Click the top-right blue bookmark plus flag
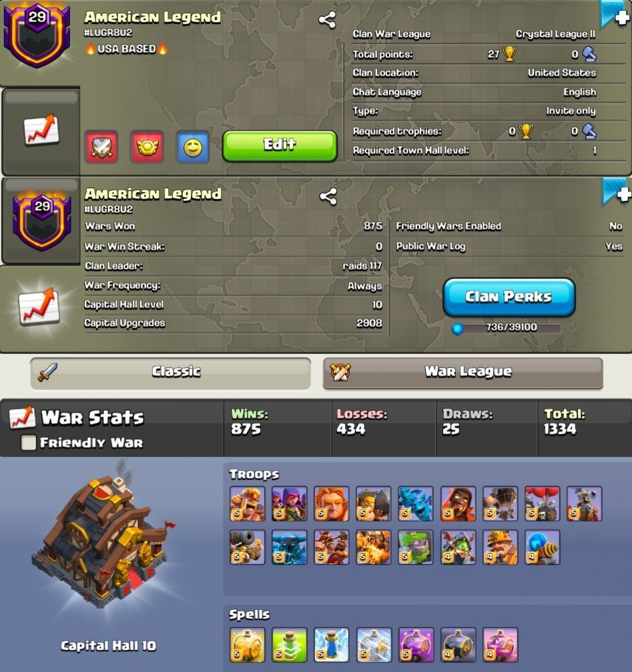This screenshot has width=632, height=672. click(x=616, y=15)
